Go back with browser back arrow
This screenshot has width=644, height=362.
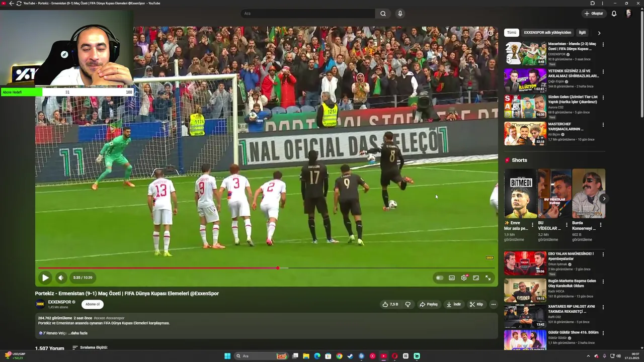(x=12, y=3)
